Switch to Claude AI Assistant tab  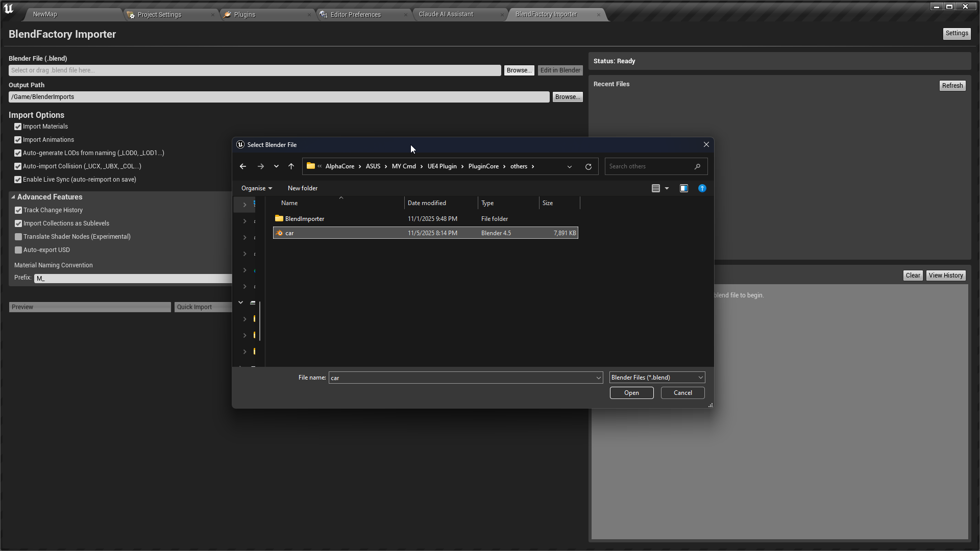click(446, 14)
